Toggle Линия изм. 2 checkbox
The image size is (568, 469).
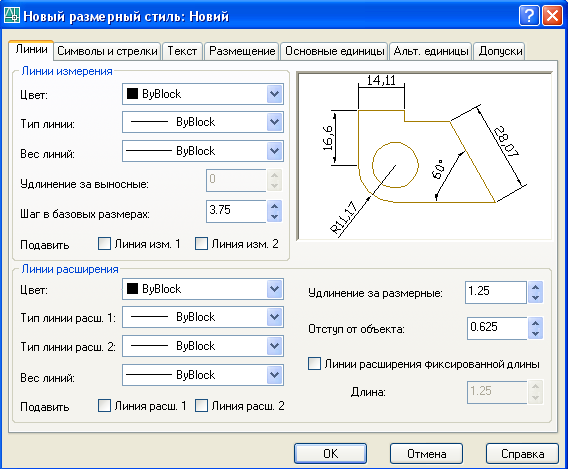tap(201, 244)
